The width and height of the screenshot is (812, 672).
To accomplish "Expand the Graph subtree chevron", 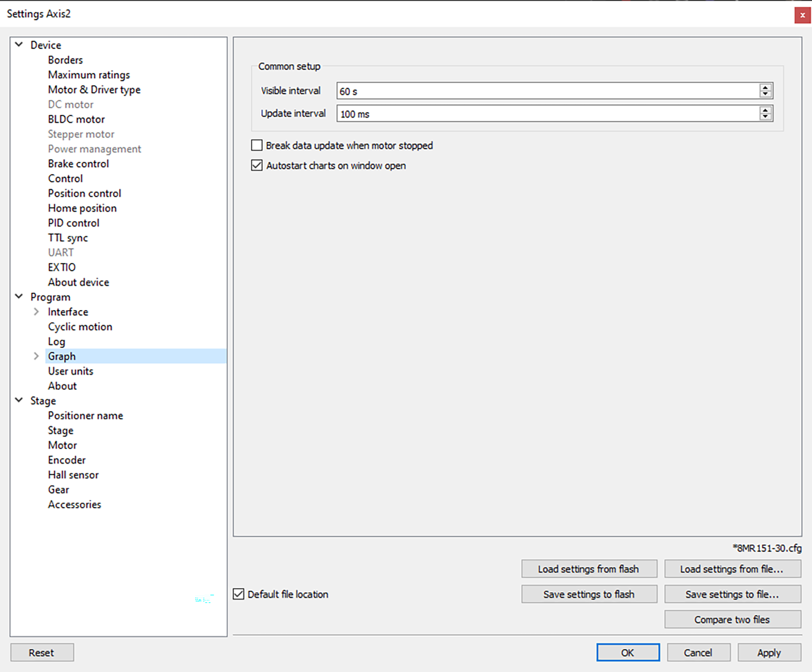I will click(x=36, y=356).
